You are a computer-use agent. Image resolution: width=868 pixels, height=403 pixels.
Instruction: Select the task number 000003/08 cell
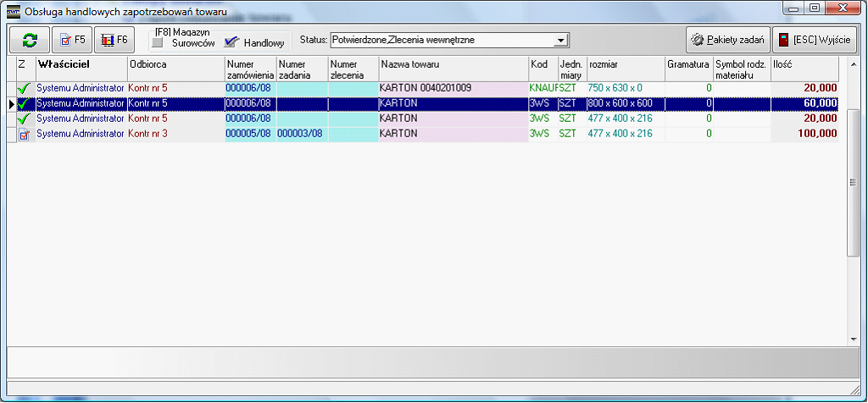301,134
